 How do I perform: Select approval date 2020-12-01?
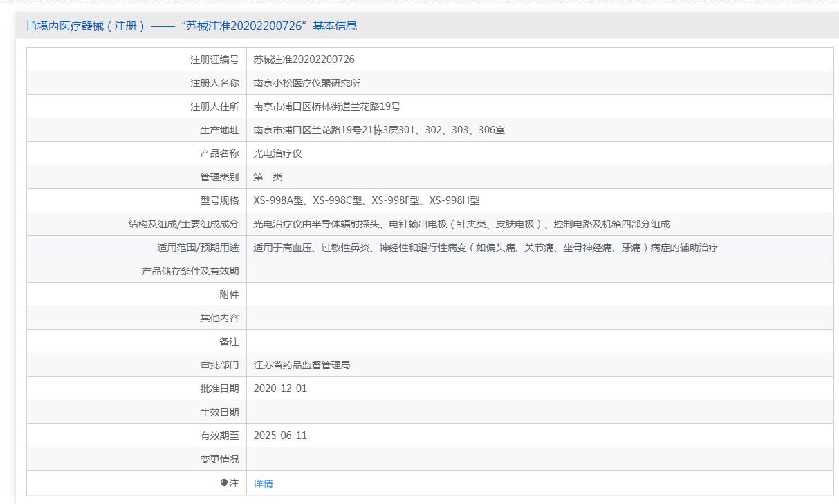click(x=280, y=389)
